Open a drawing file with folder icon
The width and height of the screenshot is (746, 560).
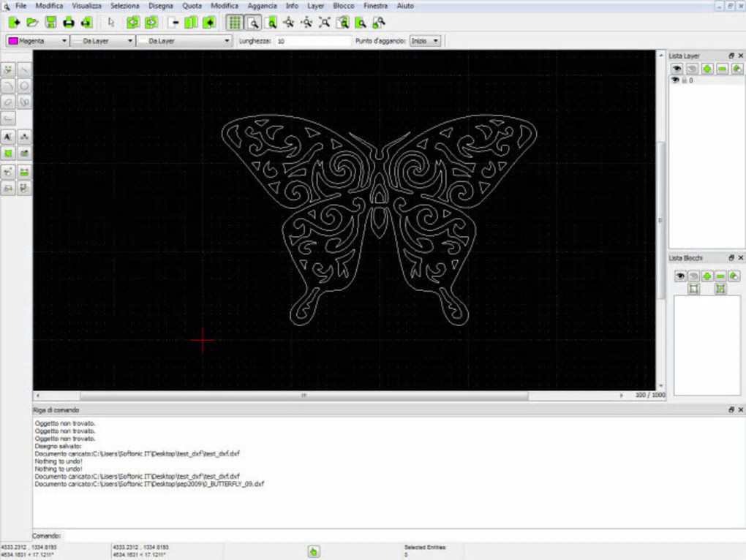(32, 23)
